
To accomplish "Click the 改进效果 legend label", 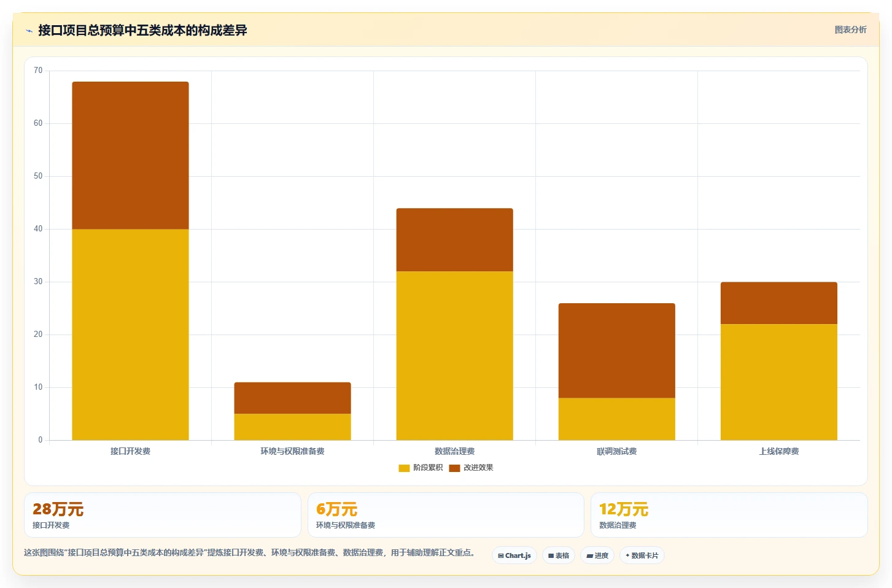I will (x=478, y=468).
